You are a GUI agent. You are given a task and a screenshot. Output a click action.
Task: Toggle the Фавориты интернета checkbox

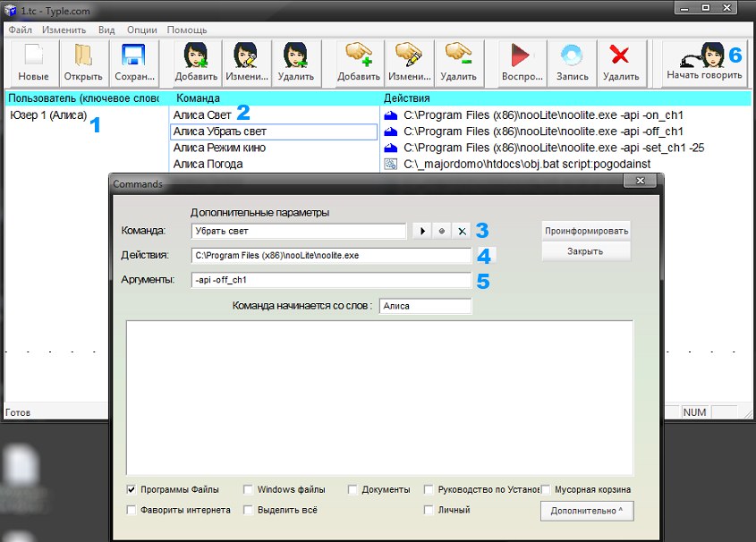(x=132, y=511)
